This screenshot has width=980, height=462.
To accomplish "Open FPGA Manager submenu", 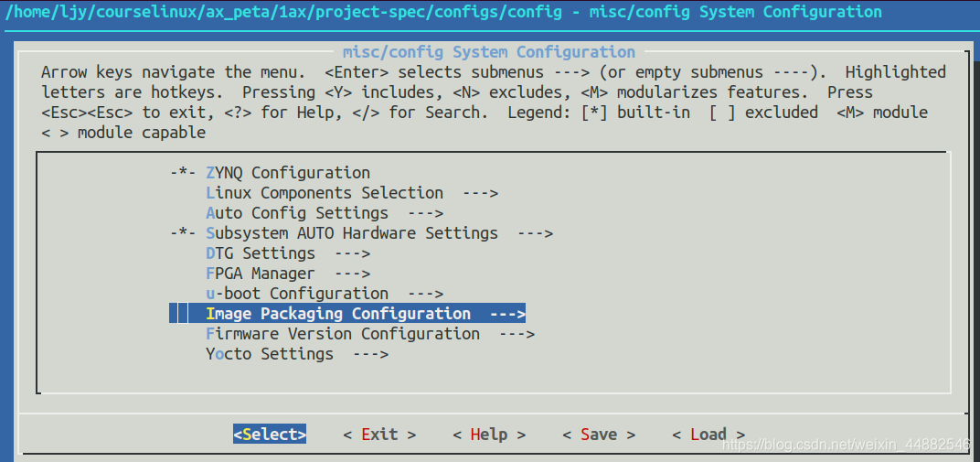I will pyautogui.click(x=288, y=274).
